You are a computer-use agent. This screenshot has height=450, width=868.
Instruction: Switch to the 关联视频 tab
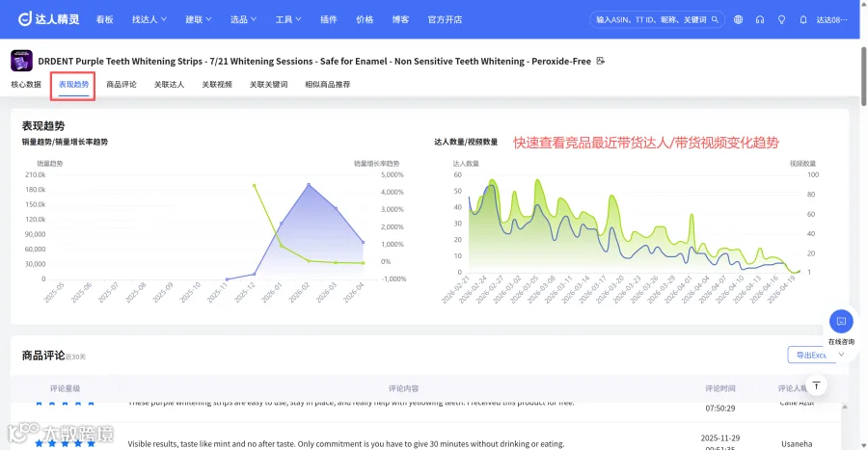[x=216, y=85]
